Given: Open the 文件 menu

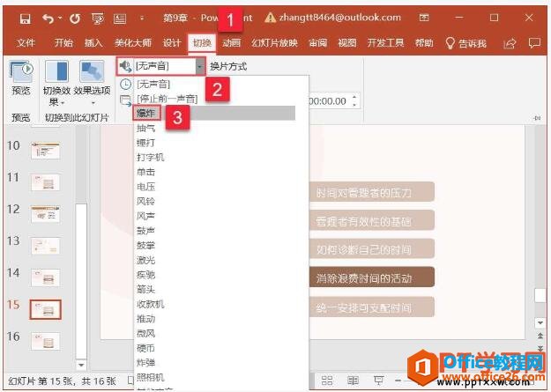Looking at the screenshot, I should point(26,43).
